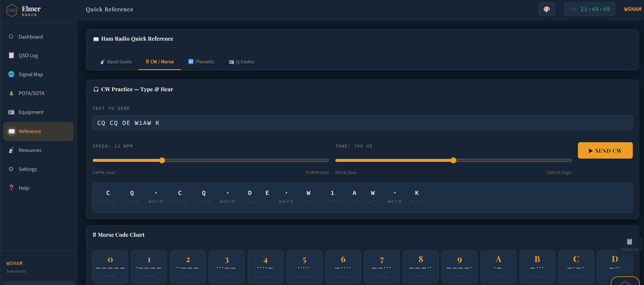The width and height of the screenshot is (644, 285).
Task: Click the Resources satellite dish icon
Action: [11, 150]
